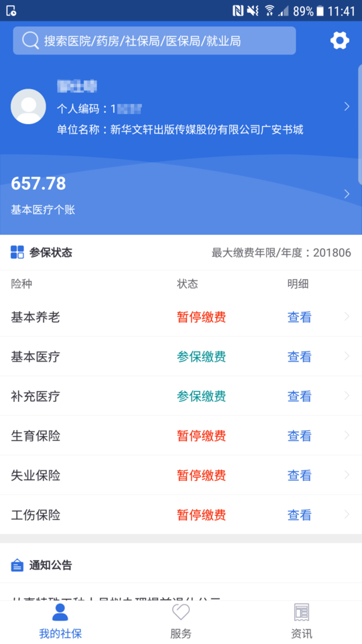Expand profile details with chevron

pos(347,107)
